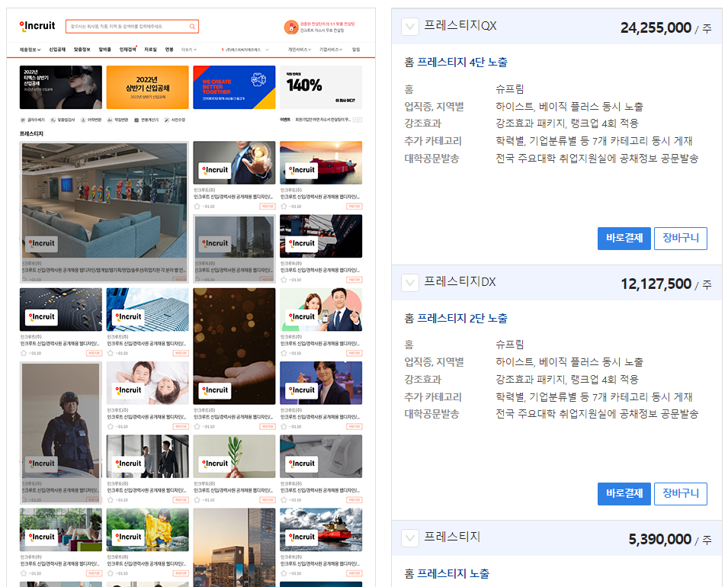Expand the 기업서비스 dropdown
The width and height of the screenshot is (728, 587).
(331, 50)
